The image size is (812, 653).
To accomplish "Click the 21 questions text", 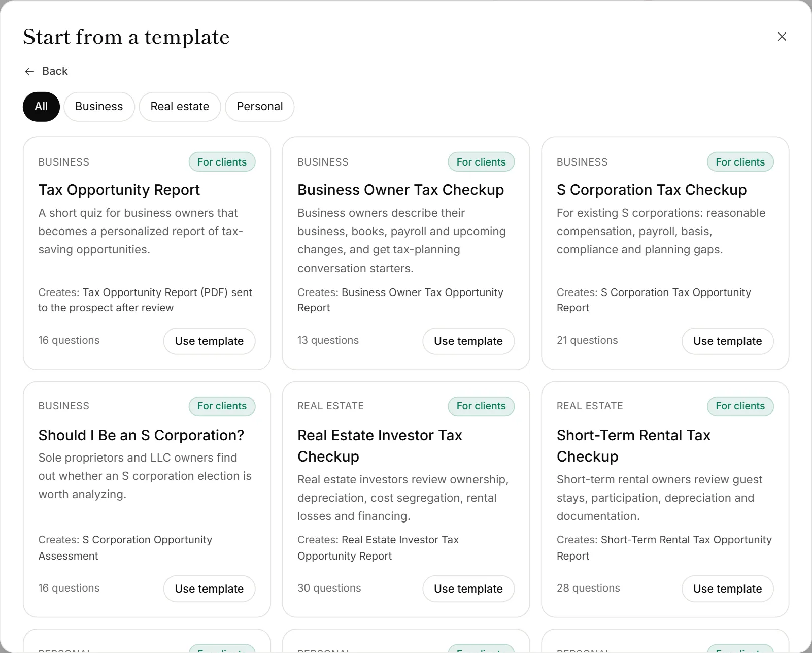I will (587, 340).
